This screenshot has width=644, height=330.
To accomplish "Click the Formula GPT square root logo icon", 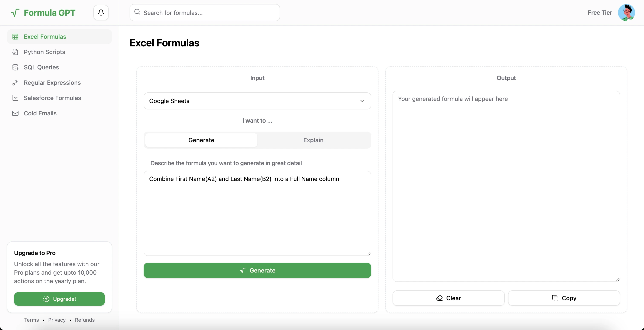I will 15,13.
